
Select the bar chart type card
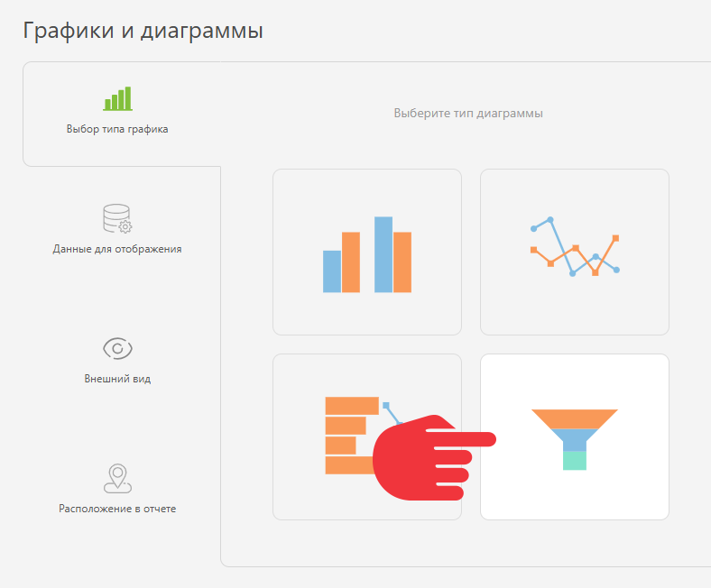[367, 253]
